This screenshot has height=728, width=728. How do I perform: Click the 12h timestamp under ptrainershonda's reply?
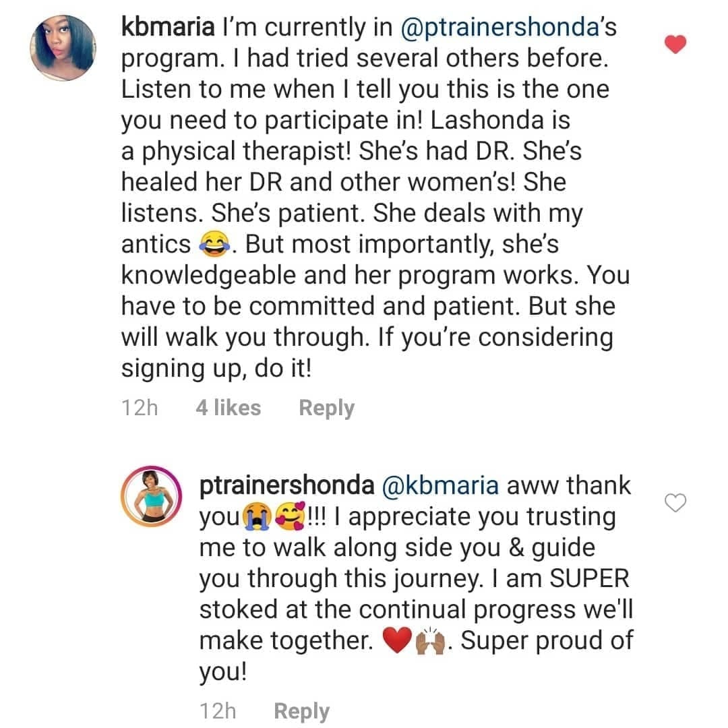click(x=218, y=711)
